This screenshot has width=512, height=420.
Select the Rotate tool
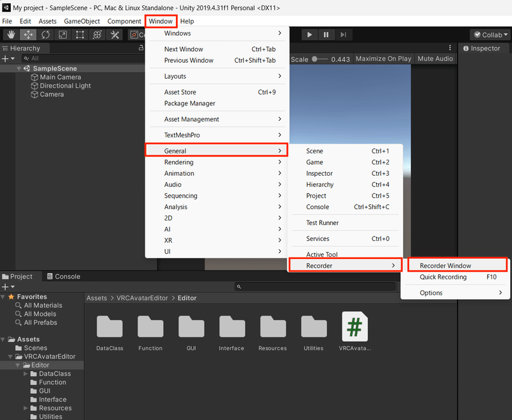click(45, 35)
